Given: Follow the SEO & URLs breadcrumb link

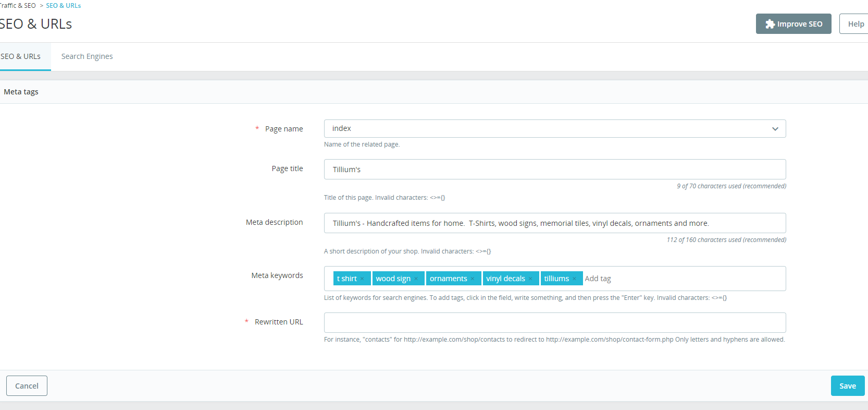Looking at the screenshot, I should pos(64,6).
